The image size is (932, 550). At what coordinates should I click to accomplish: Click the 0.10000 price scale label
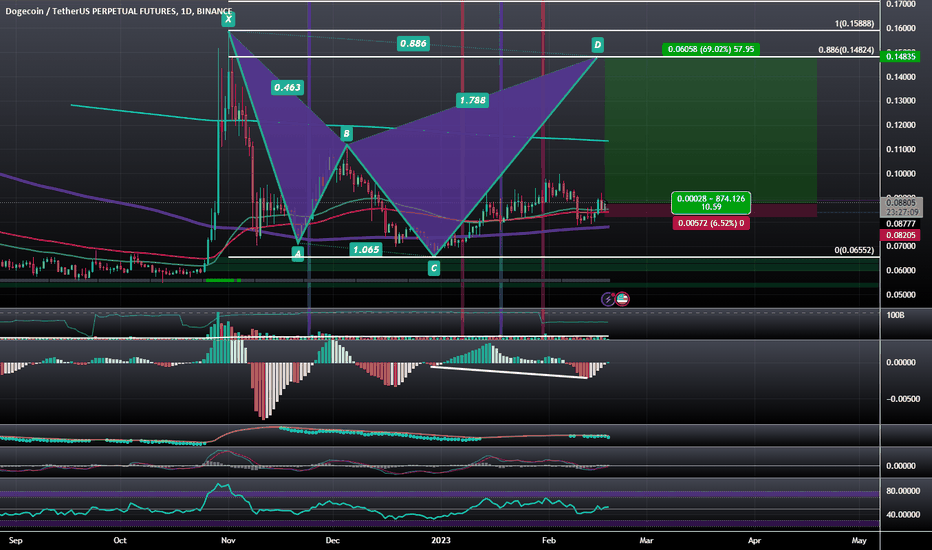coord(901,174)
